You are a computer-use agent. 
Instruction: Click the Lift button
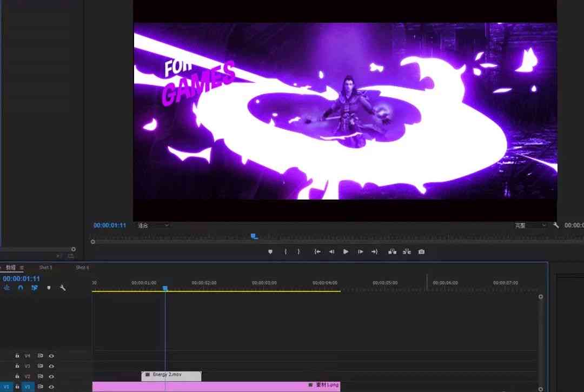coord(392,252)
